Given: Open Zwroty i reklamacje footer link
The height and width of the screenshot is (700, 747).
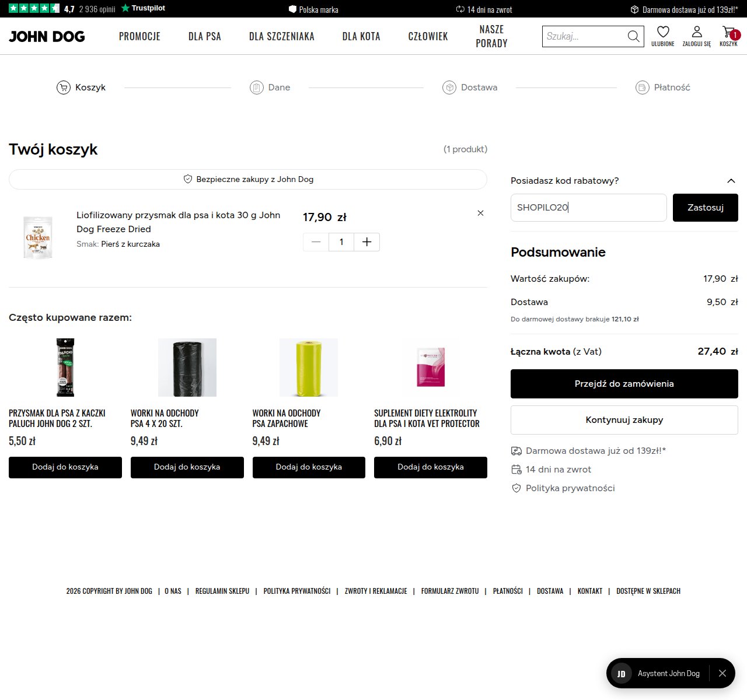Looking at the screenshot, I should click(x=376, y=591).
